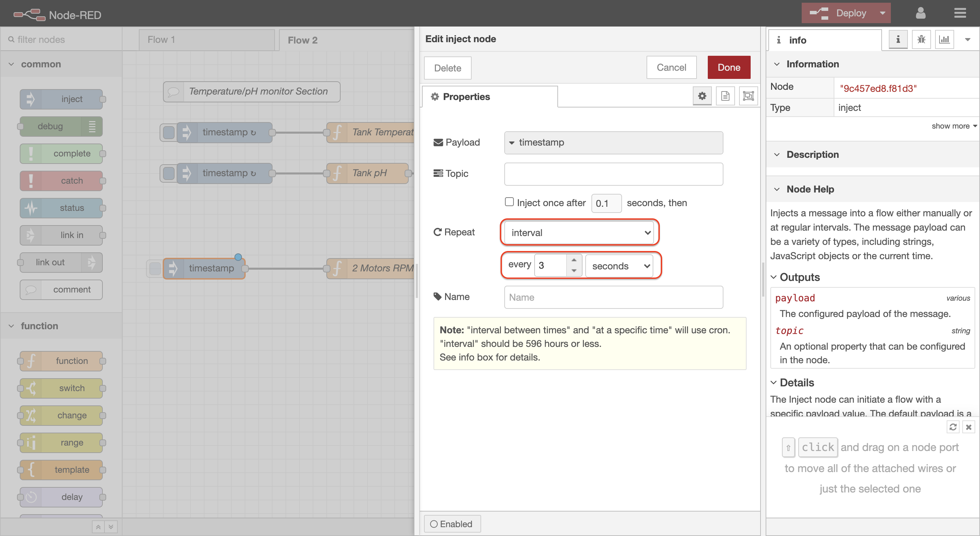Click the Deploy button
Screen dimensions: 980x536
(x=838, y=13)
